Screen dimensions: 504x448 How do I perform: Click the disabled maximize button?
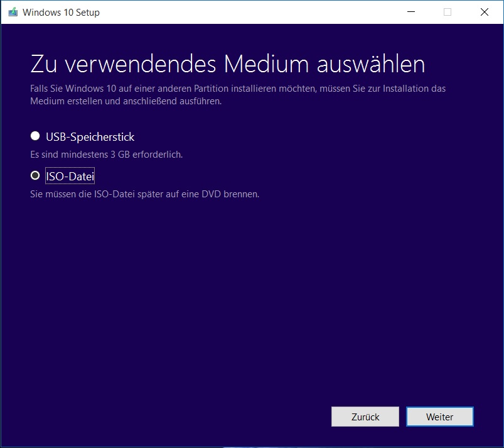[x=448, y=12]
